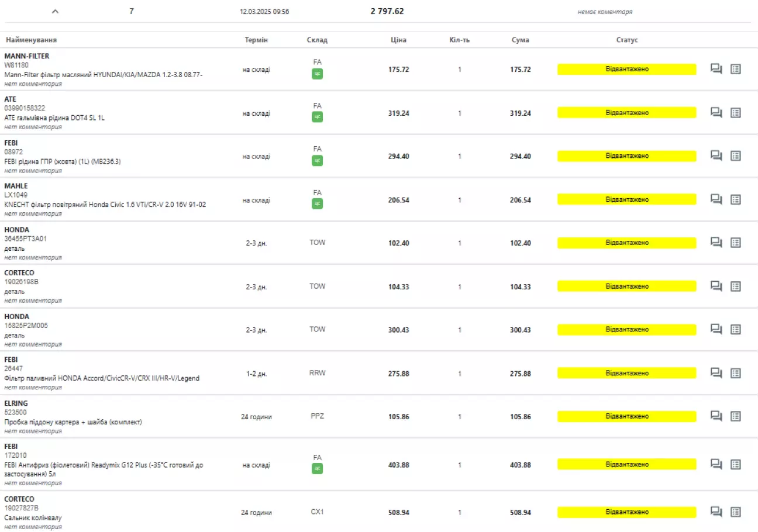Screen dimensions: 758x532
Task: Click part number LX1049
Action: coord(16,195)
